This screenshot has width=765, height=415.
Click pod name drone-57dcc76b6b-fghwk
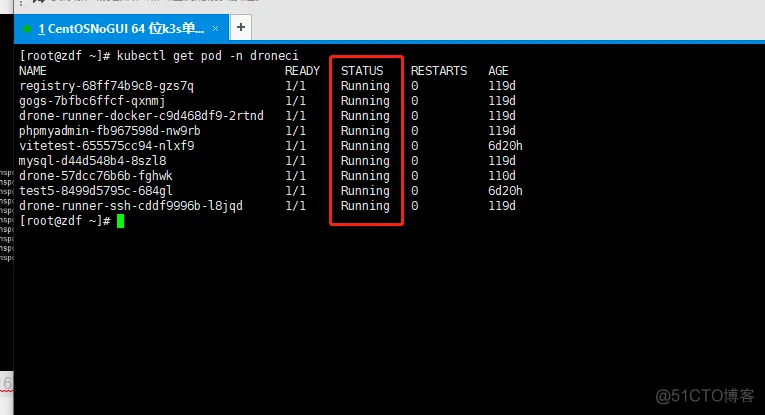[96, 176]
